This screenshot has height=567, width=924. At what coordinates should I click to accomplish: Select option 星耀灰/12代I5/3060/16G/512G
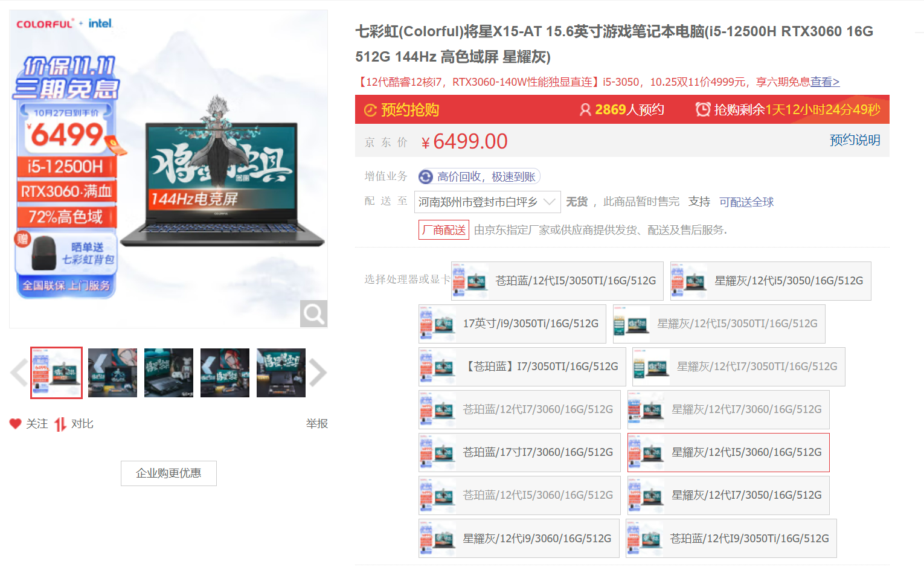point(728,452)
